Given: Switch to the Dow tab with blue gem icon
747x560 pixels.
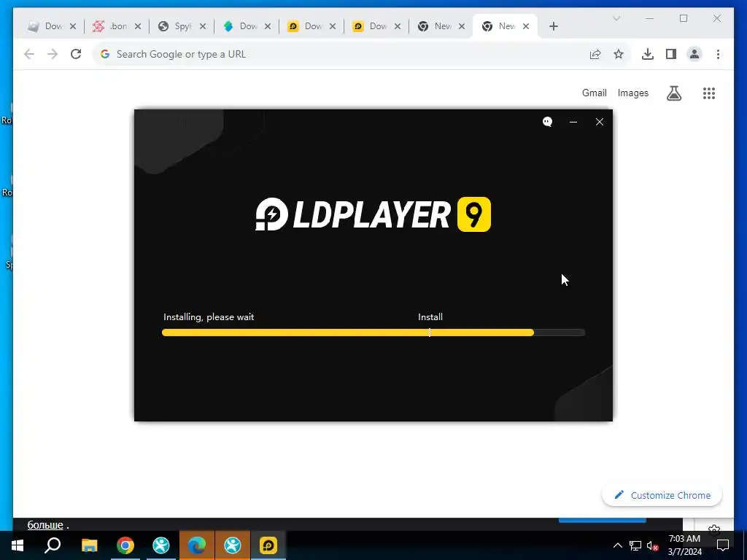Looking at the screenshot, I should pyautogui.click(x=241, y=26).
